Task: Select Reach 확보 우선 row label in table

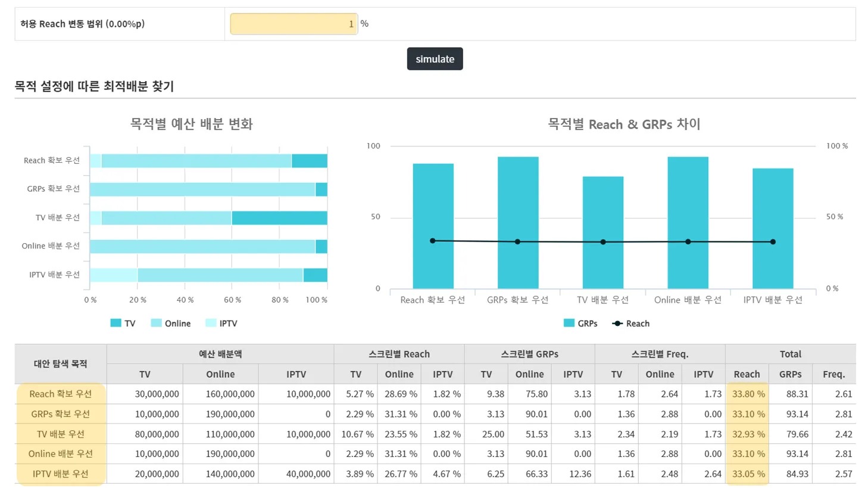Action: coord(61,394)
